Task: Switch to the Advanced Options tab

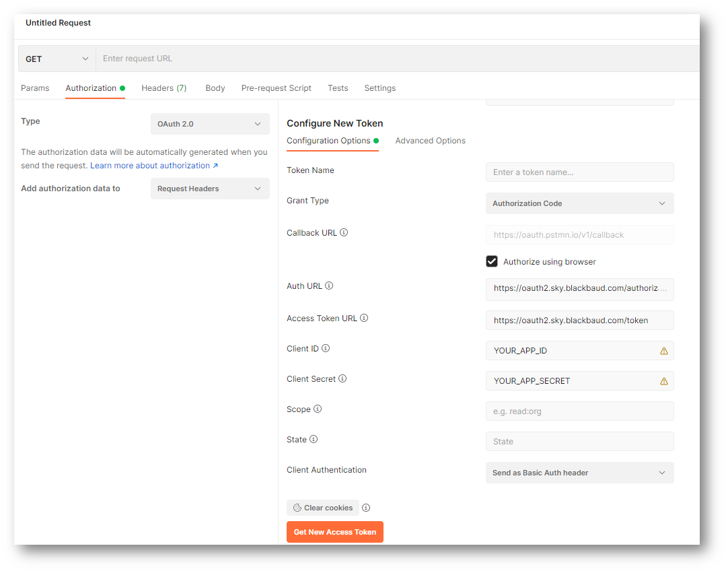Action: (x=431, y=140)
